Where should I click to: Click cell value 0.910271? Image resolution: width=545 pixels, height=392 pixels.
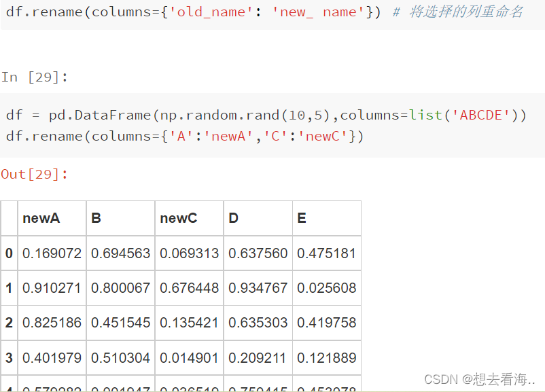point(52,288)
